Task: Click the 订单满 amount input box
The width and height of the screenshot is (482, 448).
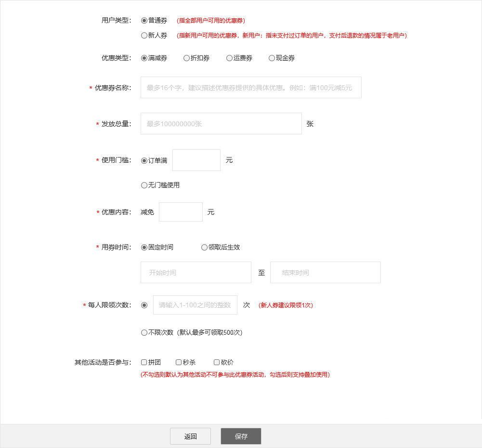Action: [x=196, y=160]
